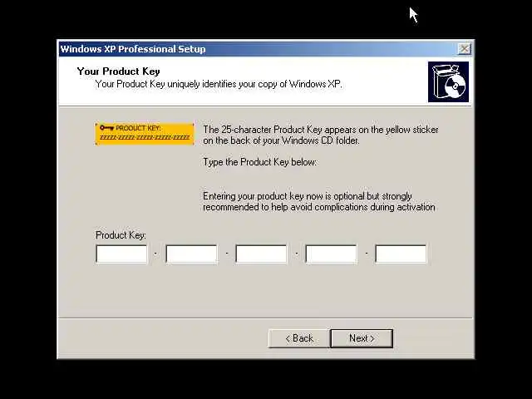532x399 pixels.
Task: Click the Windows CD box icon in header
Action: tap(448, 81)
